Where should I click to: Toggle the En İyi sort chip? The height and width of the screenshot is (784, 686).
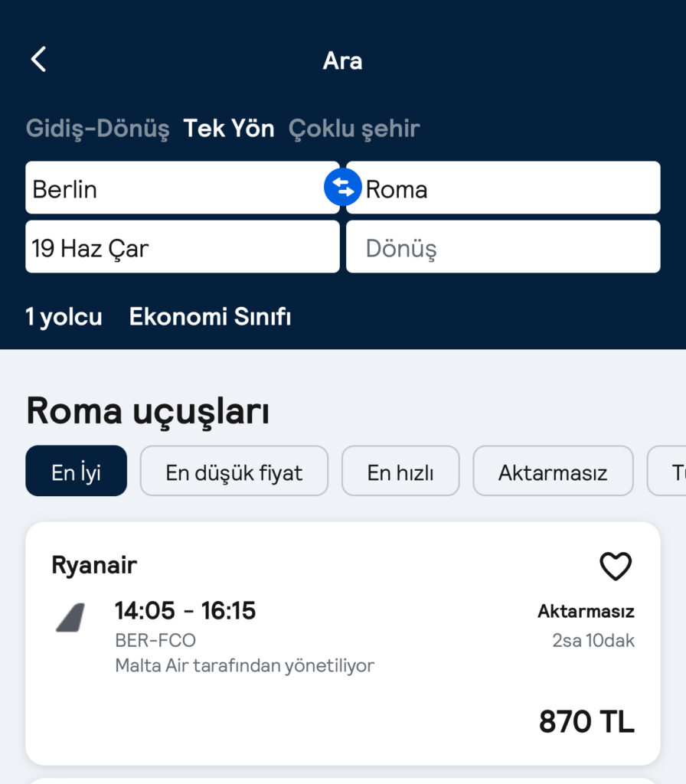[76, 472]
